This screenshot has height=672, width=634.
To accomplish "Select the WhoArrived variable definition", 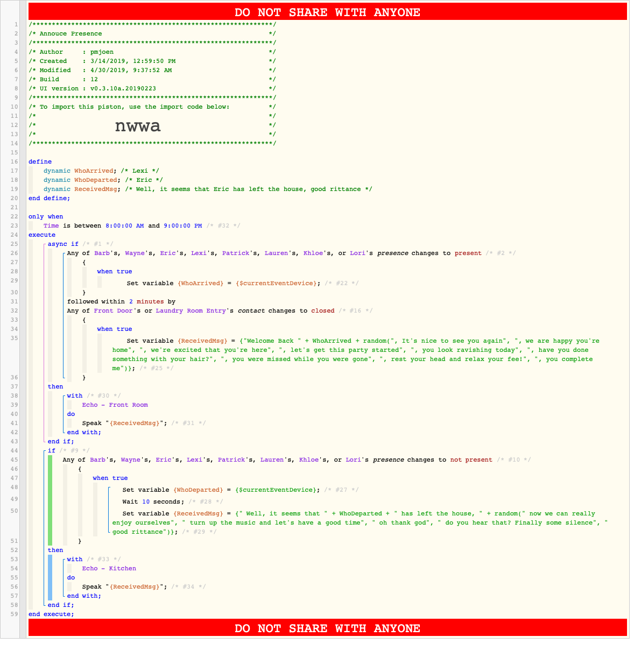I will tap(101, 171).
